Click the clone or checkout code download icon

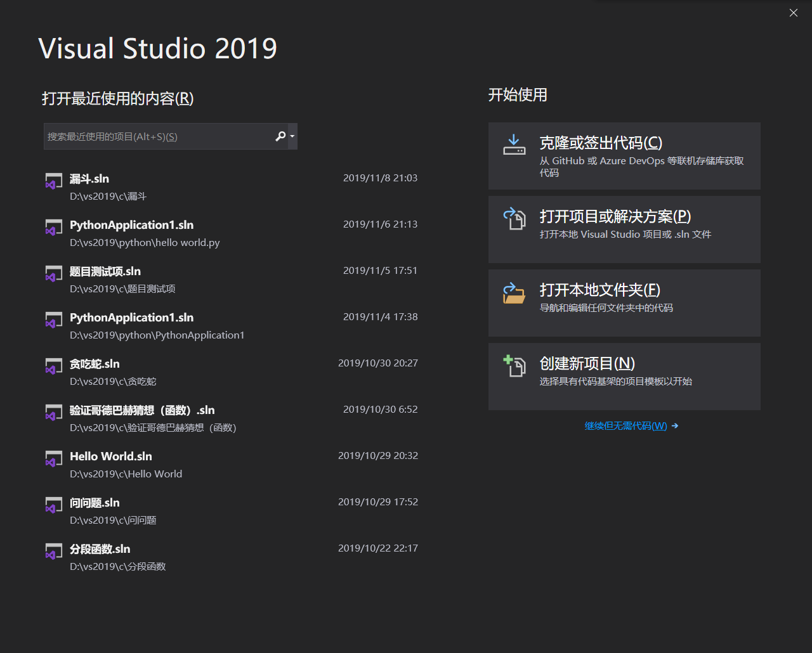514,145
